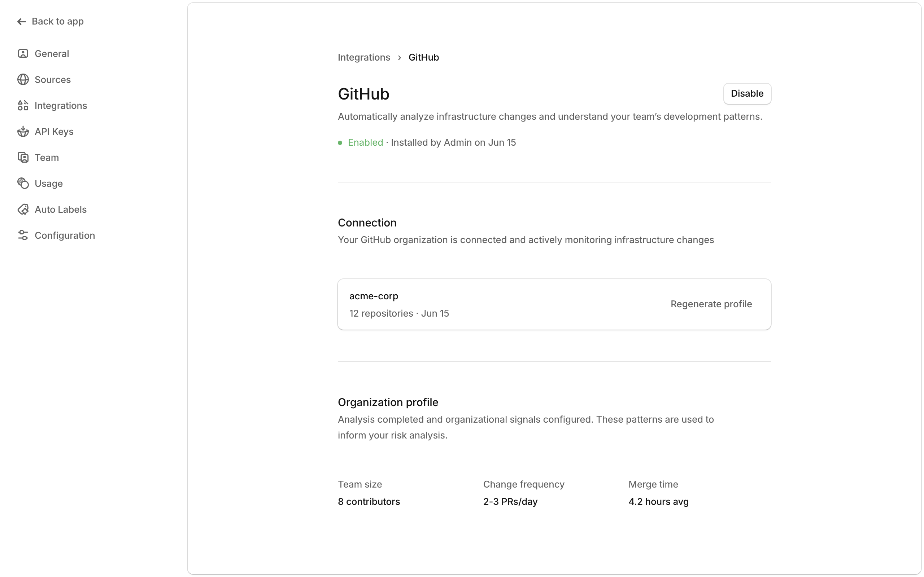
Task: Select the Usage icon
Action: tap(23, 183)
